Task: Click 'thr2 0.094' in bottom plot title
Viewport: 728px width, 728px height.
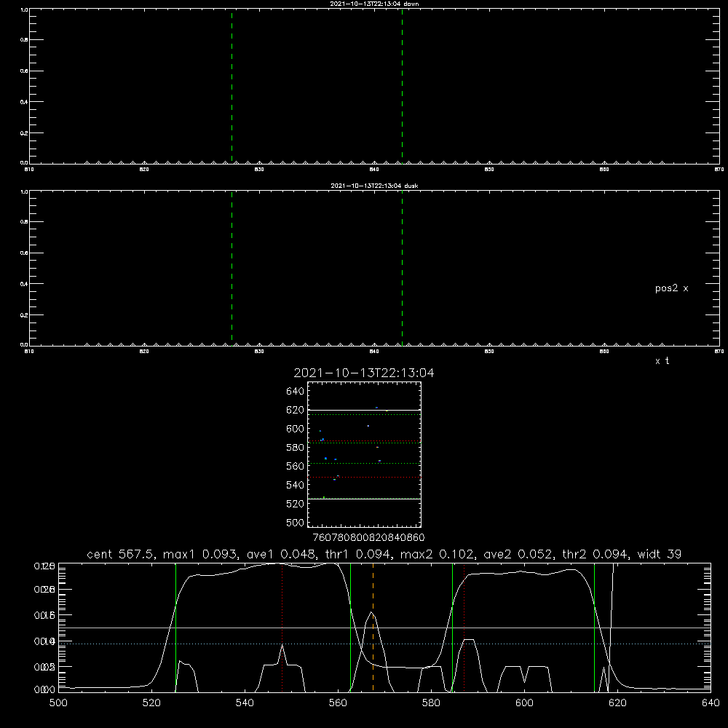Action: tap(596, 554)
